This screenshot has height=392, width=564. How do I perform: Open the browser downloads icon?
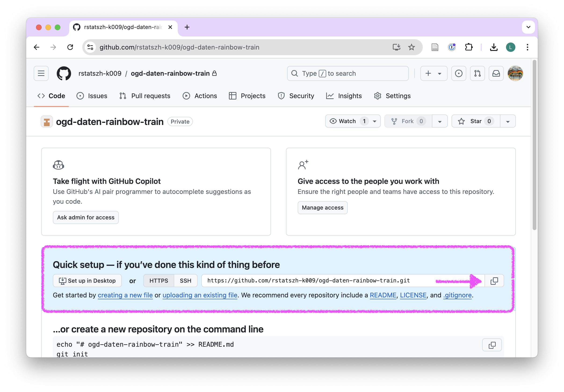coord(493,47)
